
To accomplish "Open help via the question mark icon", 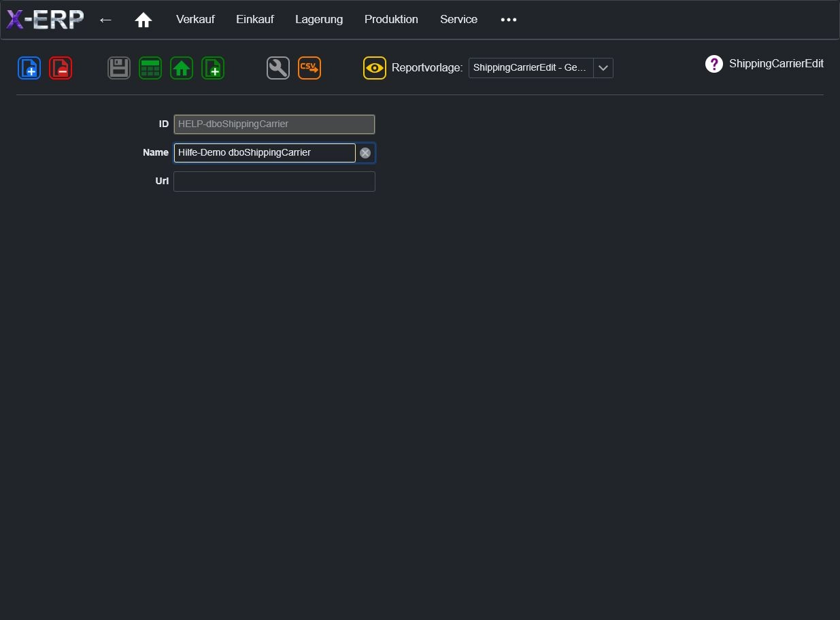I will pos(714,64).
